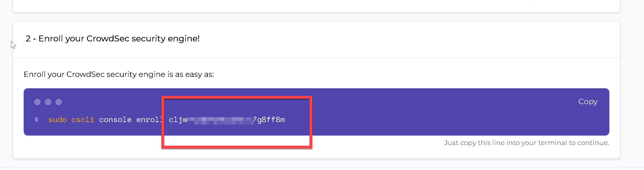Screen dimensions: 644x170
Task: Click the third terminal window dot
Action: [x=59, y=102]
